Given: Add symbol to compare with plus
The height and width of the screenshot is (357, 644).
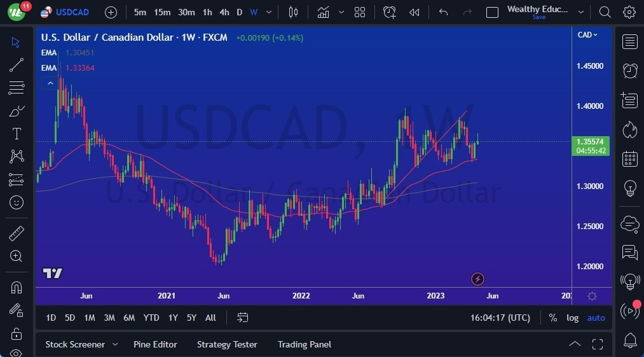Looking at the screenshot, I should pos(111,12).
